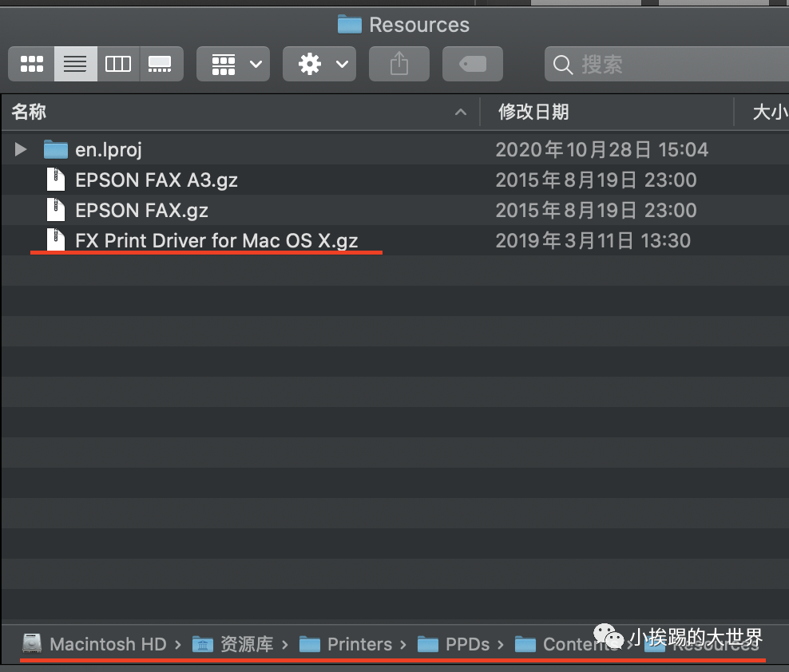Select list view mode
The width and height of the screenshot is (789, 672).
(x=76, y=64)
